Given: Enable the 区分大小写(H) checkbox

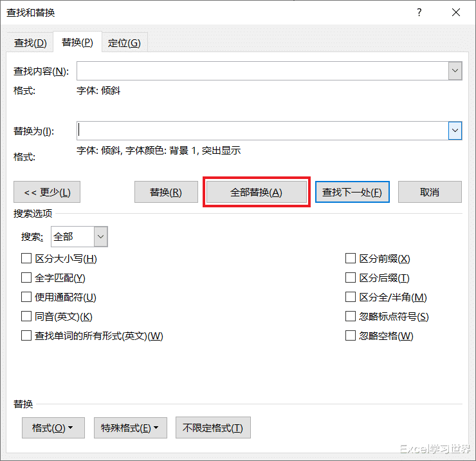Looking at the screenshot, I should tap(26, 259).
